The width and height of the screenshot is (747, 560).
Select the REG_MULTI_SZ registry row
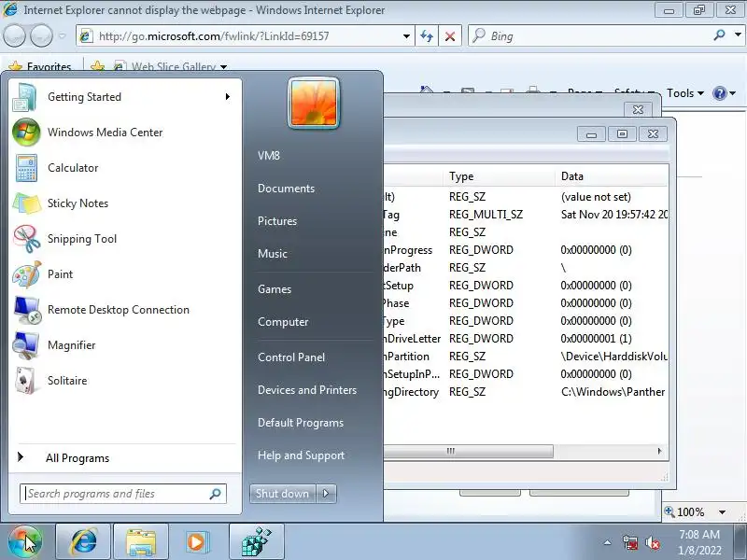tap(526, 215)
